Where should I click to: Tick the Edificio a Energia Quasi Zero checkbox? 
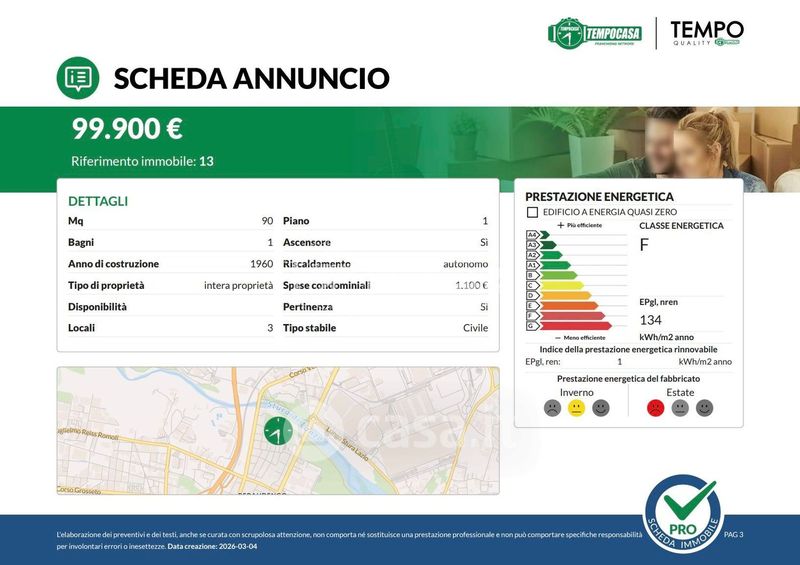pos(532,213)
